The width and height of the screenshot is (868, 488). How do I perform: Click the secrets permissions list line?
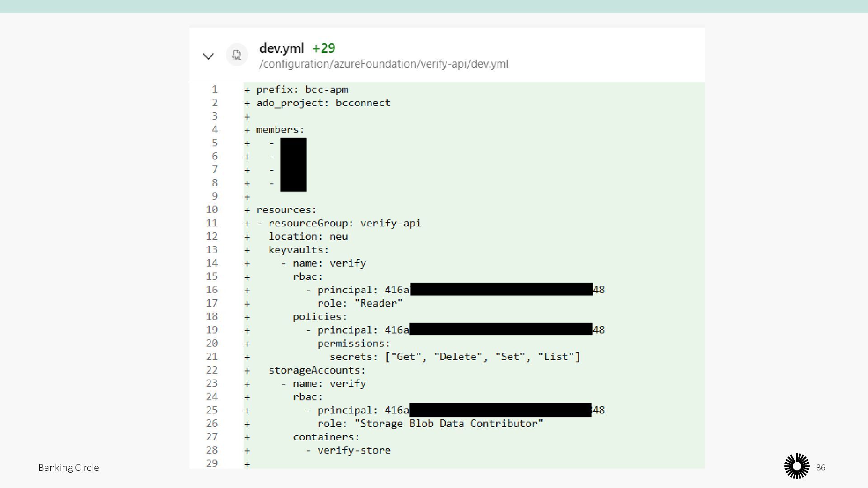point(454,357)
